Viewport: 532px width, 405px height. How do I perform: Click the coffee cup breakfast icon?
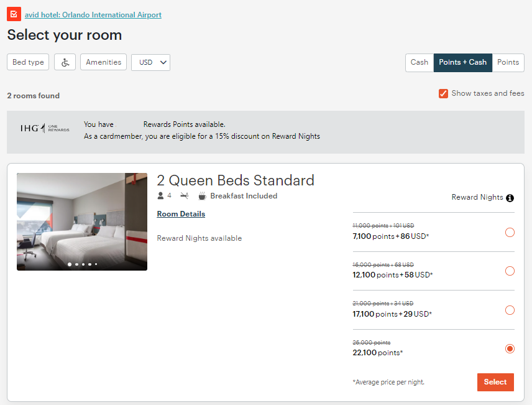(x=202, y=195)
